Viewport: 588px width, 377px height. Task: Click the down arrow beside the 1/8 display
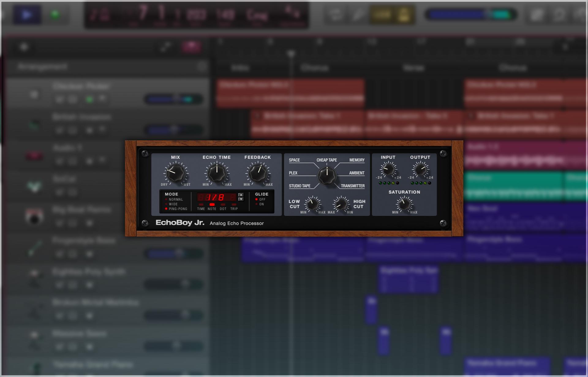coord(241,199)
